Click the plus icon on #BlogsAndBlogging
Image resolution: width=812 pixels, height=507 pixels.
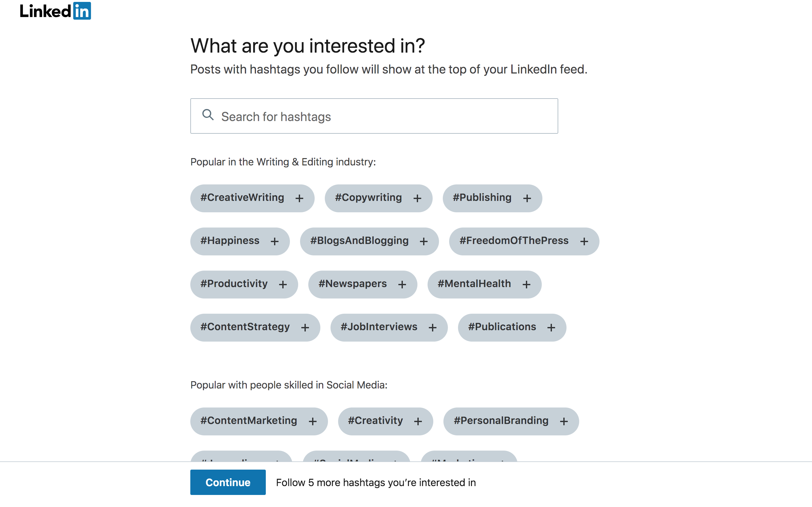[423, 241]
